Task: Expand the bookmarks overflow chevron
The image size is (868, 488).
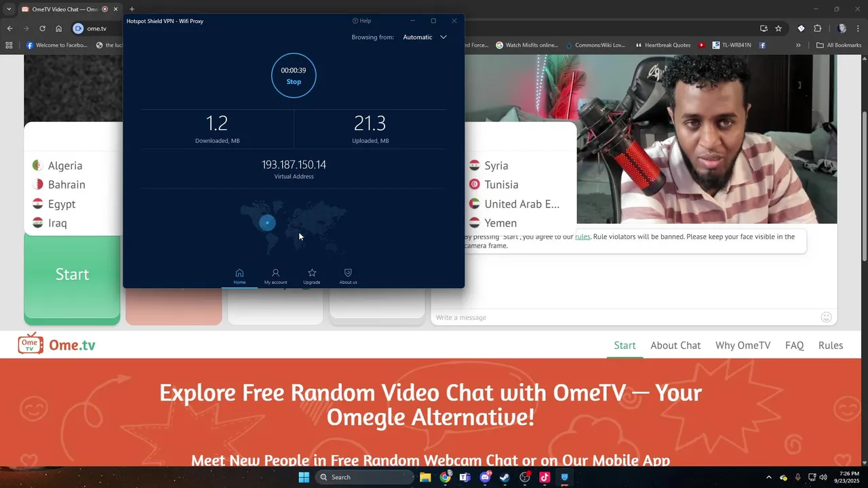Action: [798, 45]
